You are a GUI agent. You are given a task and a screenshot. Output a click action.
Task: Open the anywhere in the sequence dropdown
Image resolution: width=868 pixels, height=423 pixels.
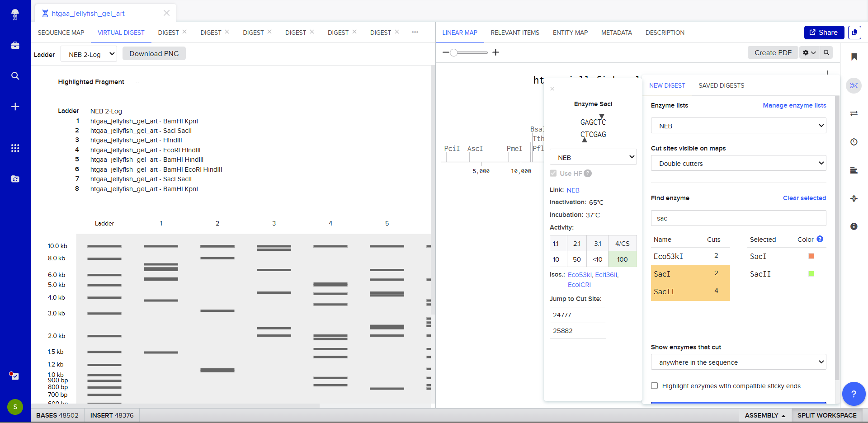[738, 362]
